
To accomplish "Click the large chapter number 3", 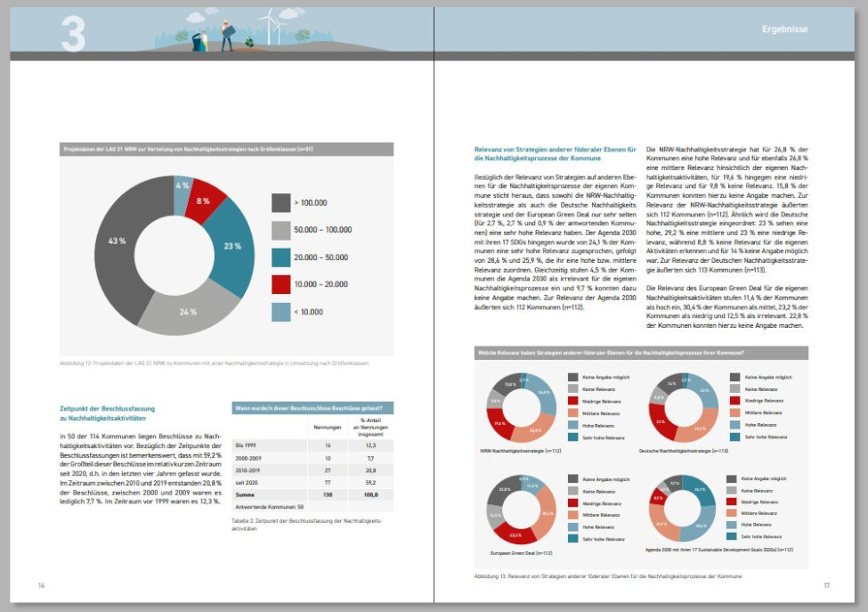I will pos(74,32).
